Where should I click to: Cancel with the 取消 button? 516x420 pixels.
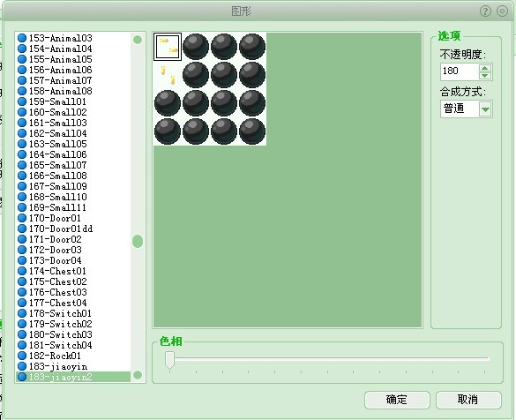click(x=468, y=400)
